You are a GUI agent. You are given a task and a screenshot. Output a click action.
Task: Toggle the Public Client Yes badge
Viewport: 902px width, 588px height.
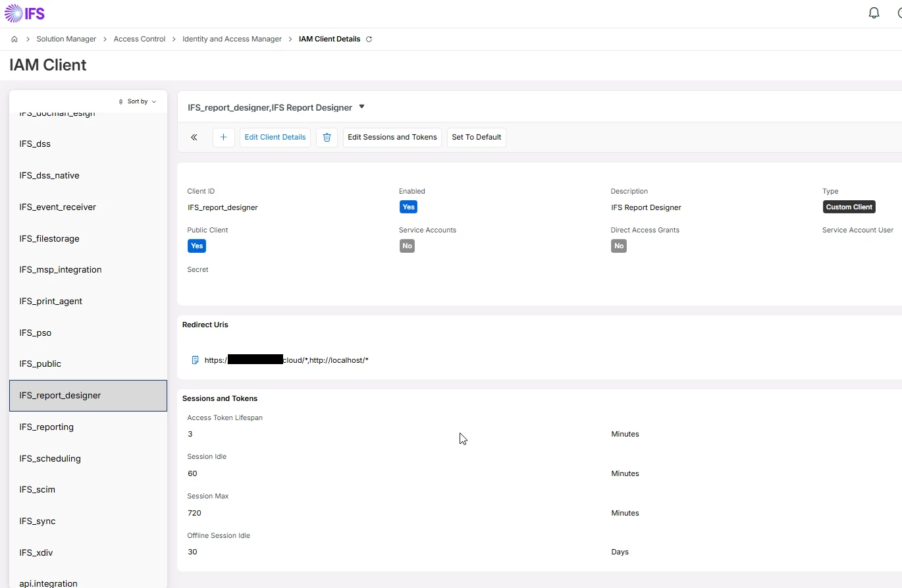coord(197,246)
